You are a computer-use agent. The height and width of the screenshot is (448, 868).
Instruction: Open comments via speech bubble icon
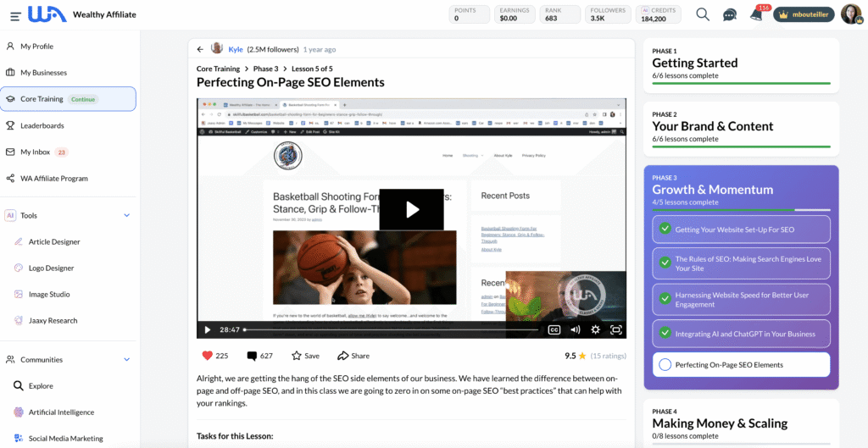[252, 356]
